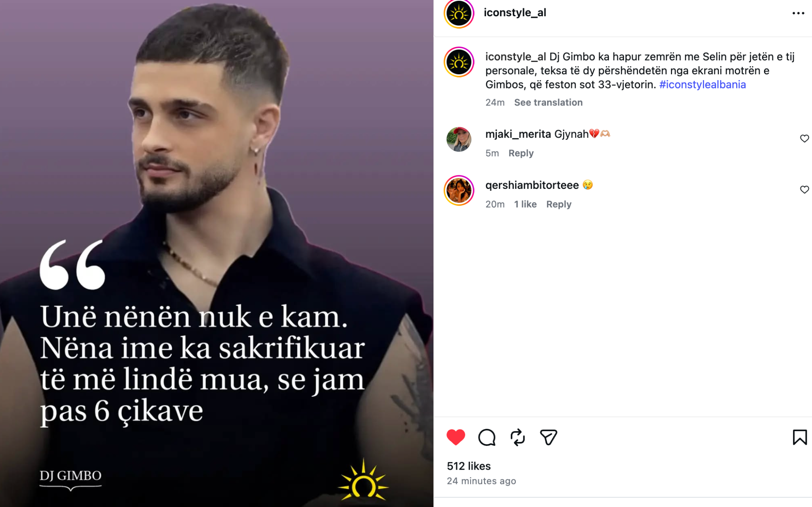Open the #iconstylealbania hashtag
This screenshot has height=507, width=812.
pyautogui.click(x=702, y=84)
